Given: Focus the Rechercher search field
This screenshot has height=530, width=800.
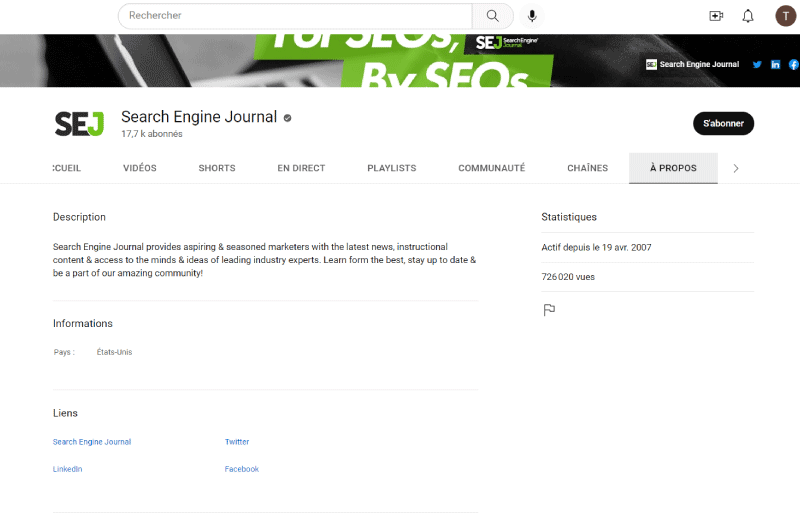Looking at the screenshot, I should click(295, 16).
